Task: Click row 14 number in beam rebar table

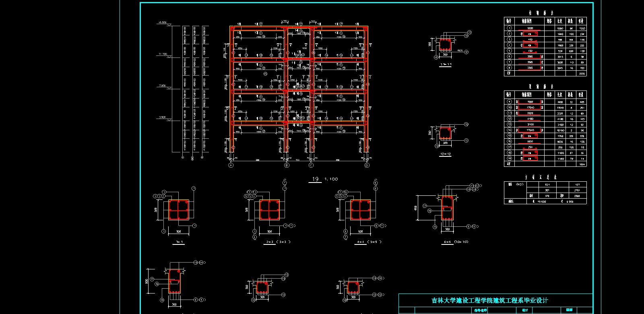Action: tap(509, 130)
